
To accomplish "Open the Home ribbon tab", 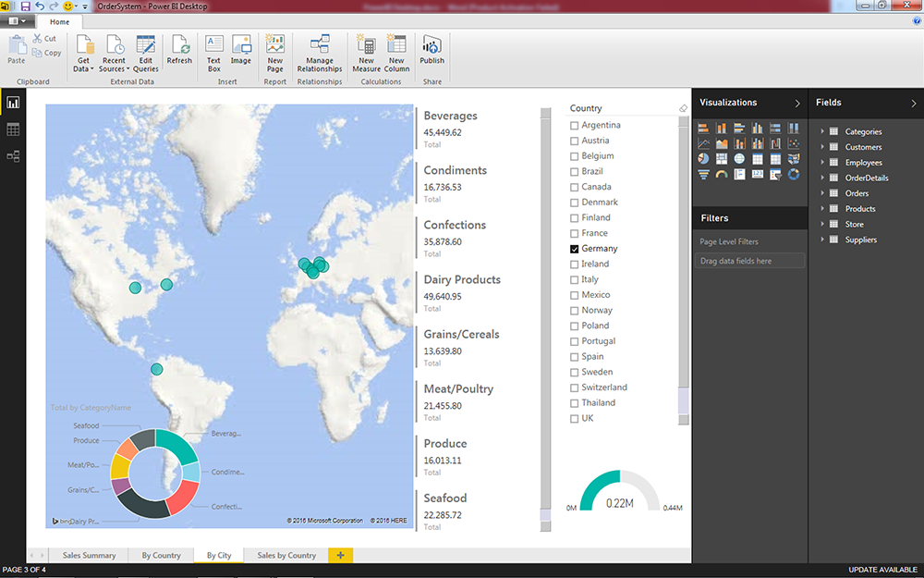I will click(59, 22).
